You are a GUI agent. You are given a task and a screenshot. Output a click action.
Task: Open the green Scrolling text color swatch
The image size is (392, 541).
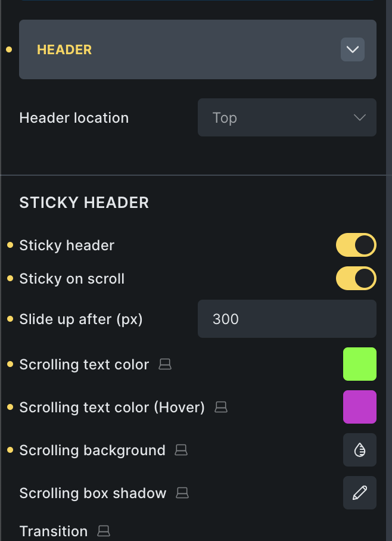(x=360, y=364)
